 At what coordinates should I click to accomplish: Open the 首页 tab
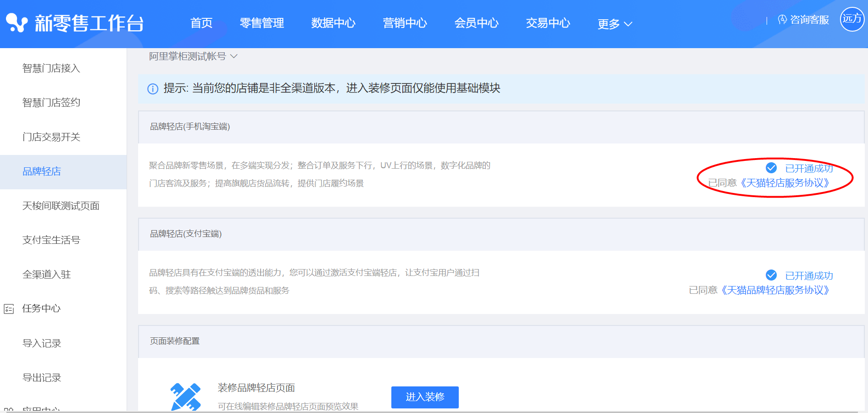(x=201, y=23)
